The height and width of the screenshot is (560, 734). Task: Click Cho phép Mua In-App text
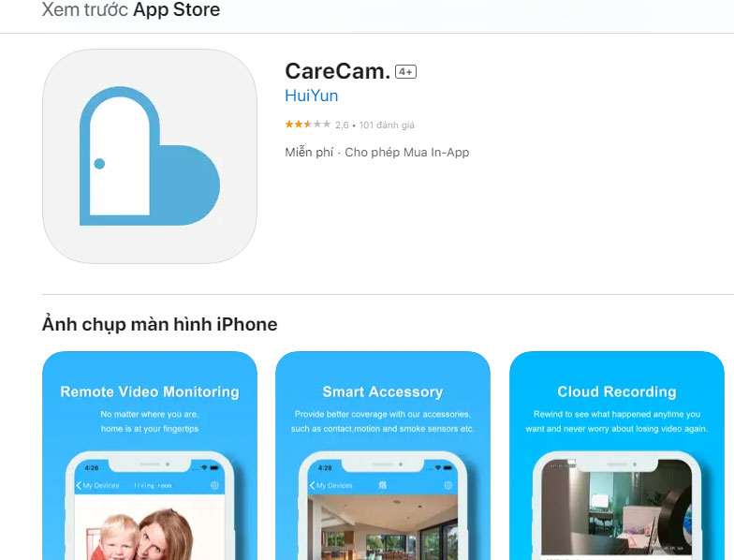(406, 152)
